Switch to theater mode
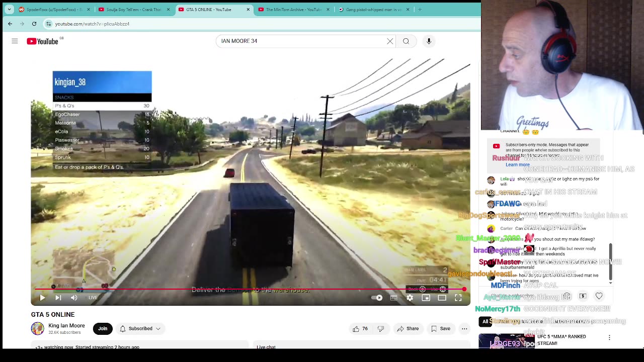644x362 pixels. pyautogui.click(x=442, y=298)
